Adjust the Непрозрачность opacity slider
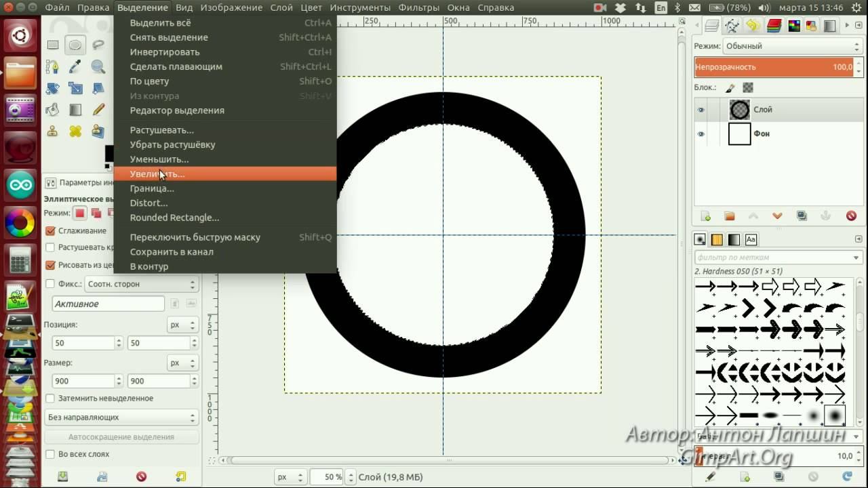The image size is (868, 488). tap(778, 67)
